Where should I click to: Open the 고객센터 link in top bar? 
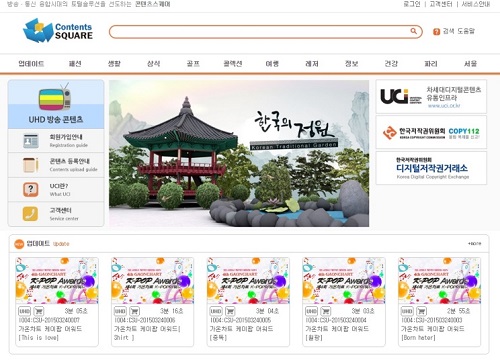pyautogui.click(x=441, y=4)
